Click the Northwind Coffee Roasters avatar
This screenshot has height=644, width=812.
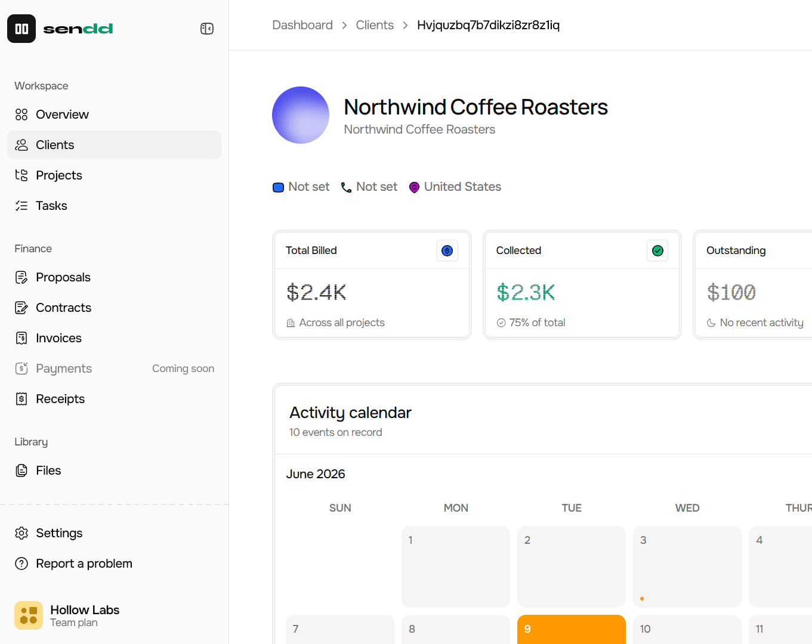(x=301, y=115)
